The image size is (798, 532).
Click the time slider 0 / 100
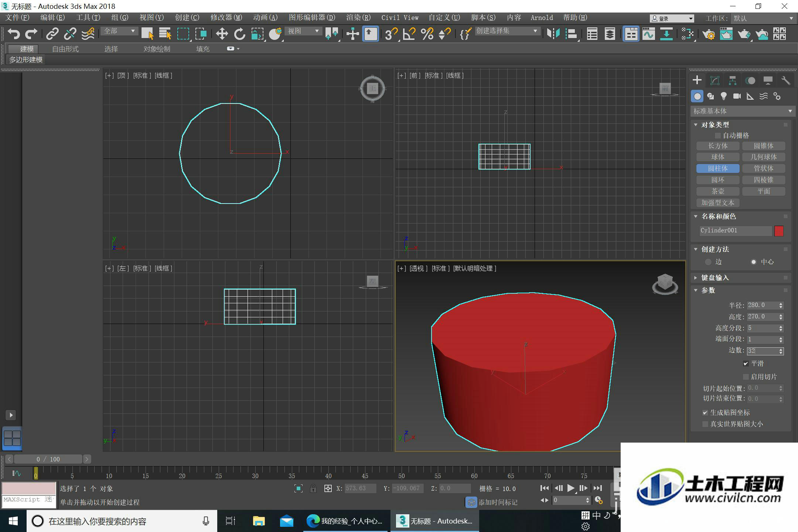pos(48,459)
